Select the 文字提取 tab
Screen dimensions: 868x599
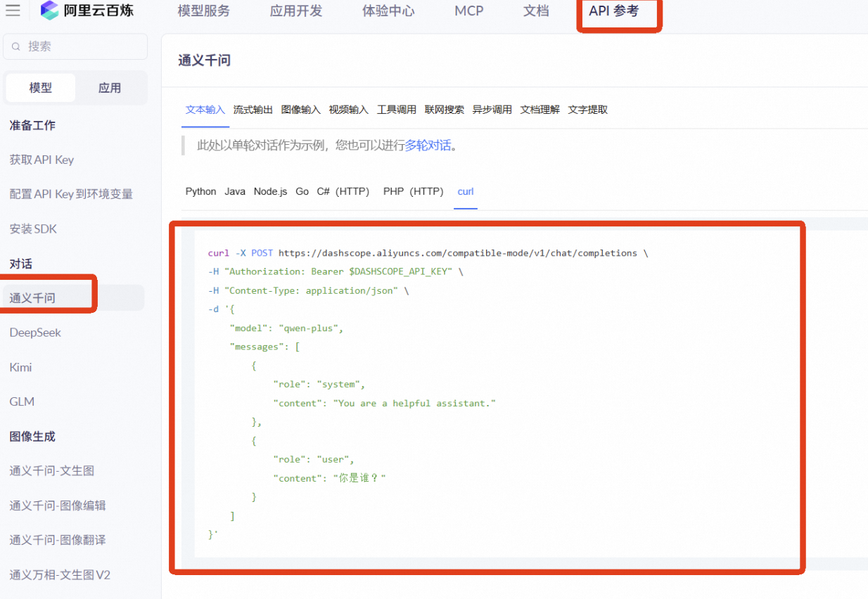(x=588, y=110)
